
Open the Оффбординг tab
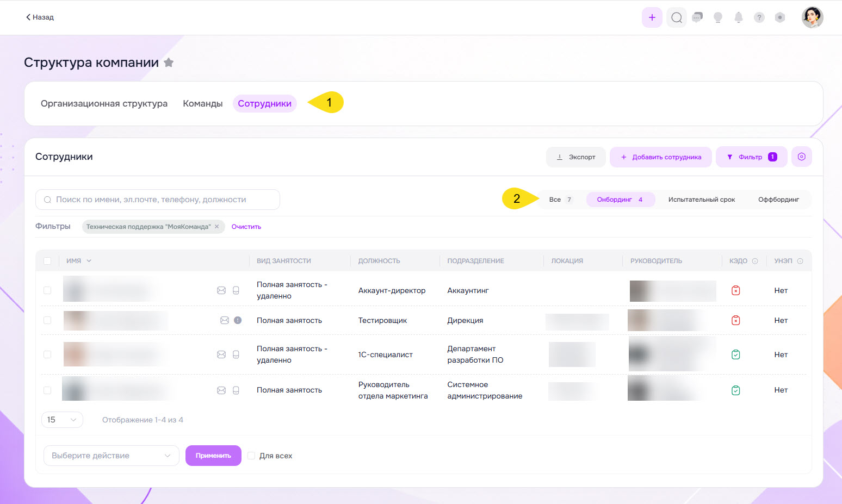tap(778, 200)
